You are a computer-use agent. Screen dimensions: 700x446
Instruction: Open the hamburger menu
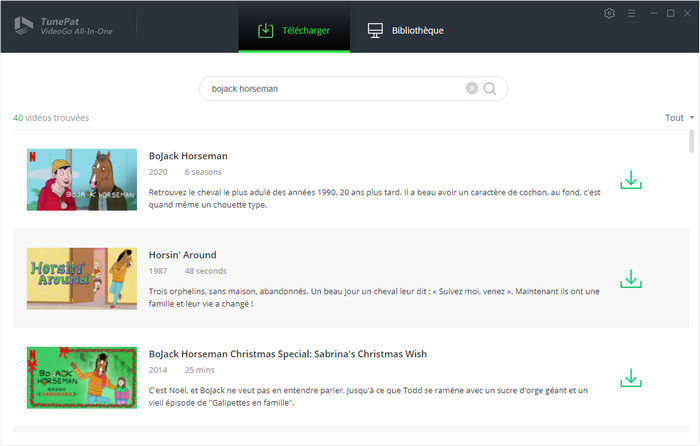tap(631, 13)
